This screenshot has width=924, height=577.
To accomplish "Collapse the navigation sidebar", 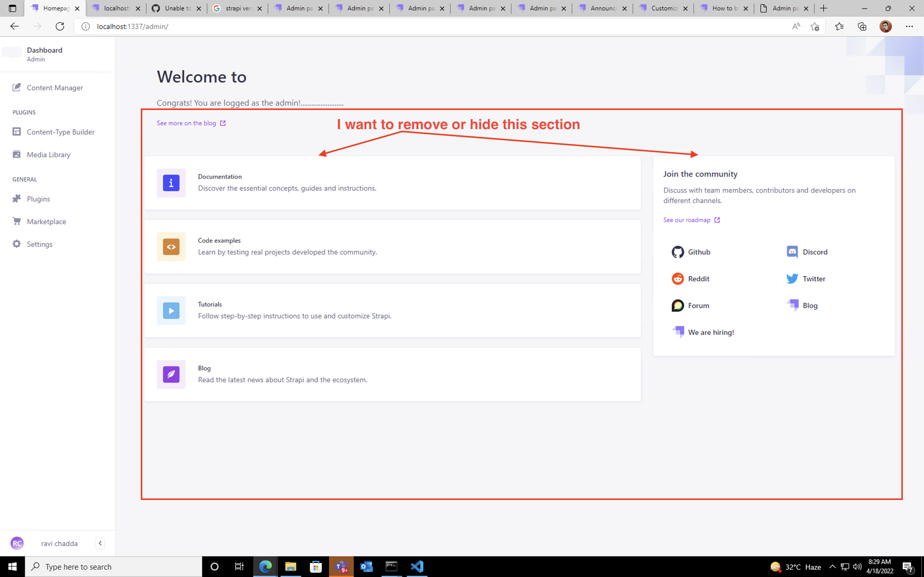I will (100, 543).
